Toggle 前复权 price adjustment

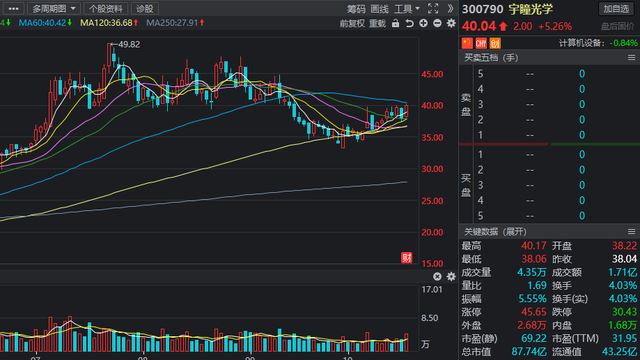coord(352,23)
